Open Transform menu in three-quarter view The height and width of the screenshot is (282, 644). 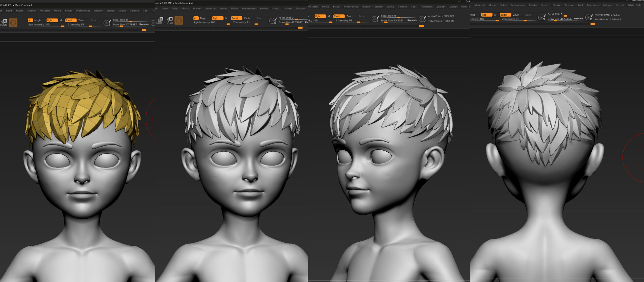426,7
